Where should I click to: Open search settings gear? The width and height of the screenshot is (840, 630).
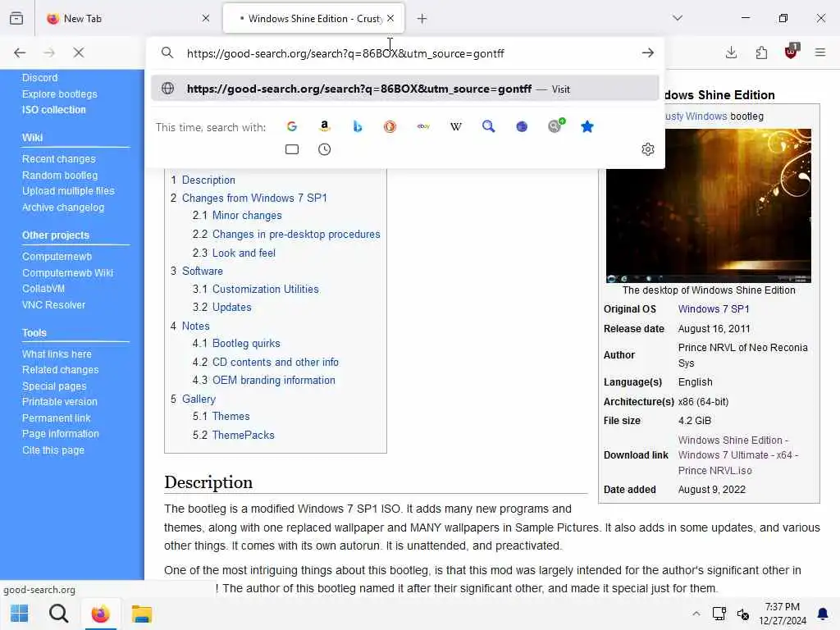[648, 149]
